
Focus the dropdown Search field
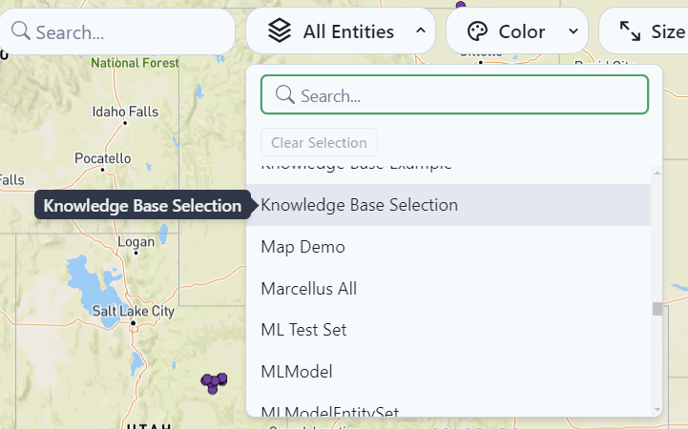[x=455, y=95]
